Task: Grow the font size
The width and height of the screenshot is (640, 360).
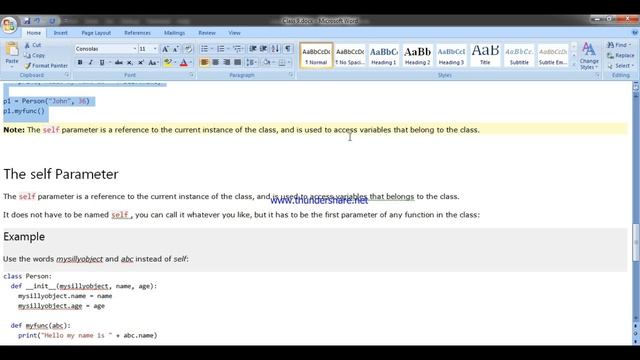Action: pyautogui.click(x=165, y=49)
